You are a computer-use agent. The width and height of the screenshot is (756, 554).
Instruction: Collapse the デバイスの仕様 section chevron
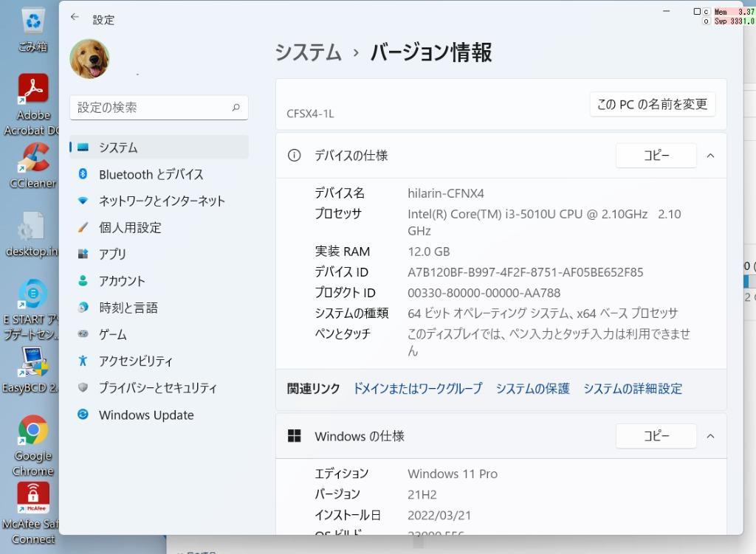[710, 156]
